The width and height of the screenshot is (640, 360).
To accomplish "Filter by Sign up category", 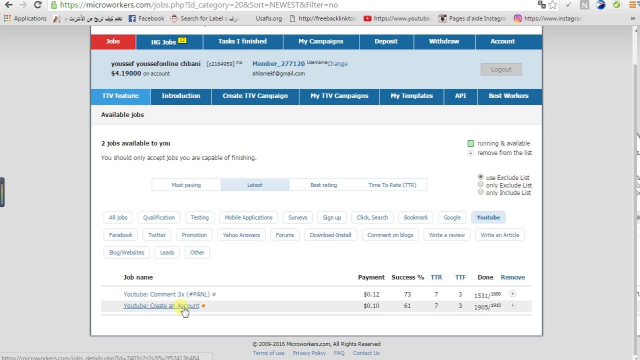I will pos(331,218).
